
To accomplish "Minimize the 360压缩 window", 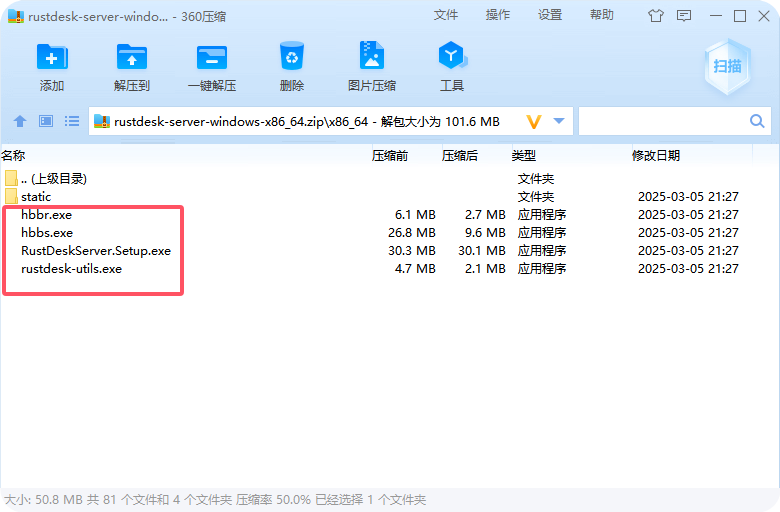I will pos(716,16).
